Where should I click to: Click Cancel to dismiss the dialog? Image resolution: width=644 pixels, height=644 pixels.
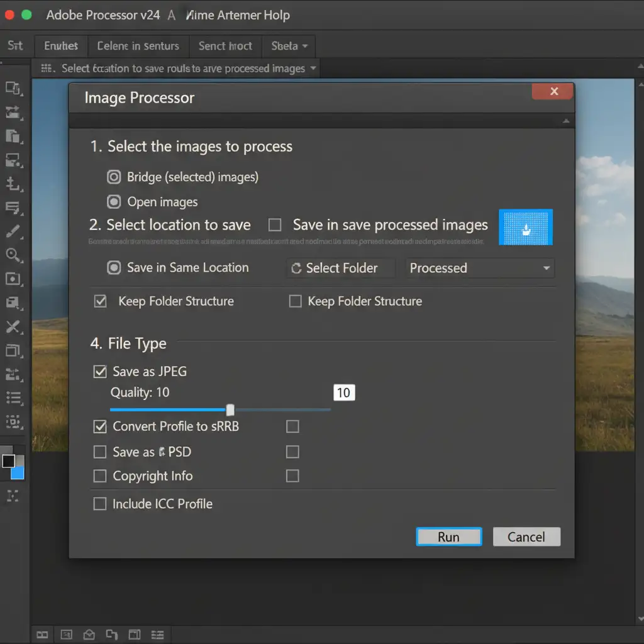526,536
